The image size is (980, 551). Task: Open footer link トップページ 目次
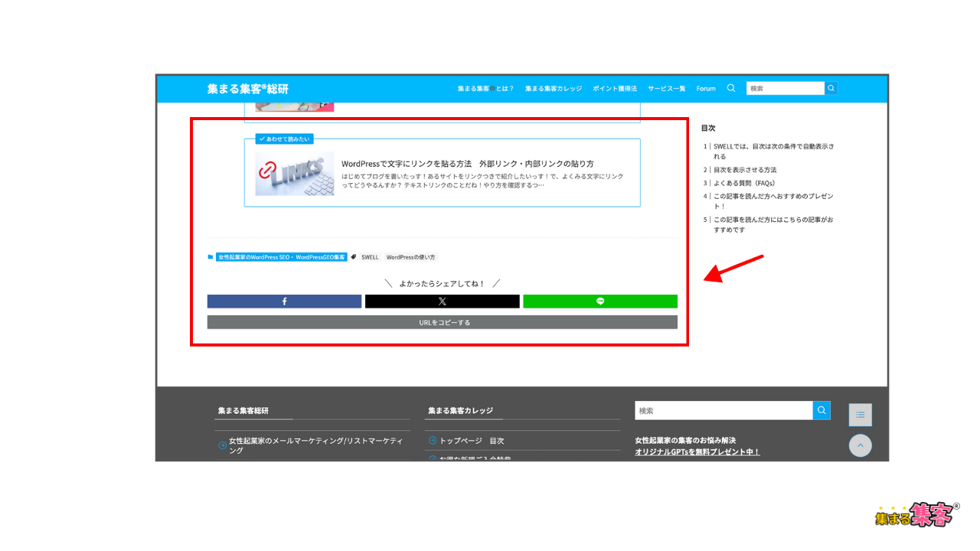point(472,441)
